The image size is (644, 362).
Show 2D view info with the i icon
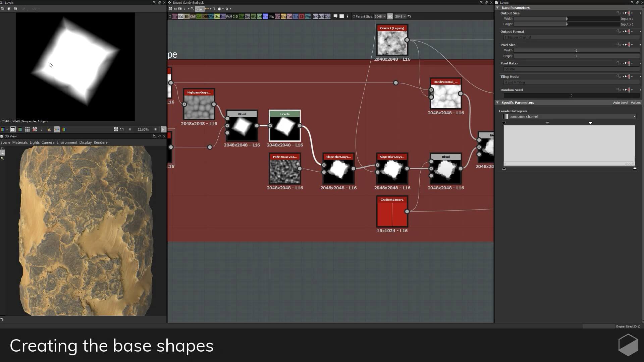pyautogui.click(x=42, y=129)
